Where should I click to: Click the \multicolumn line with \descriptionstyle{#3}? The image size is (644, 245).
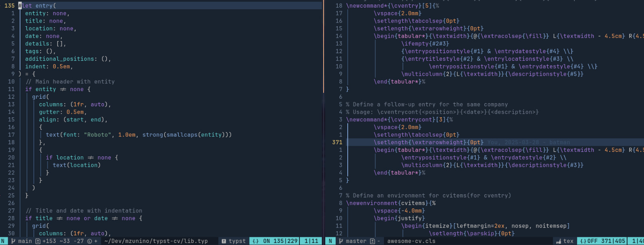pos(492,165)
